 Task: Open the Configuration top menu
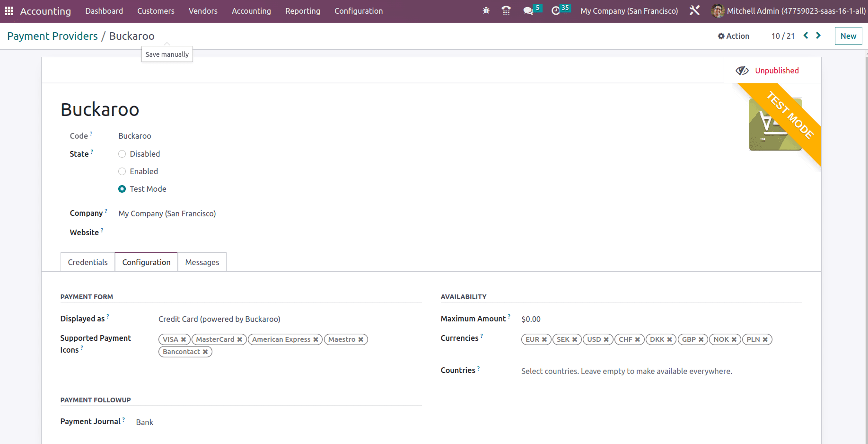[359, 11]
